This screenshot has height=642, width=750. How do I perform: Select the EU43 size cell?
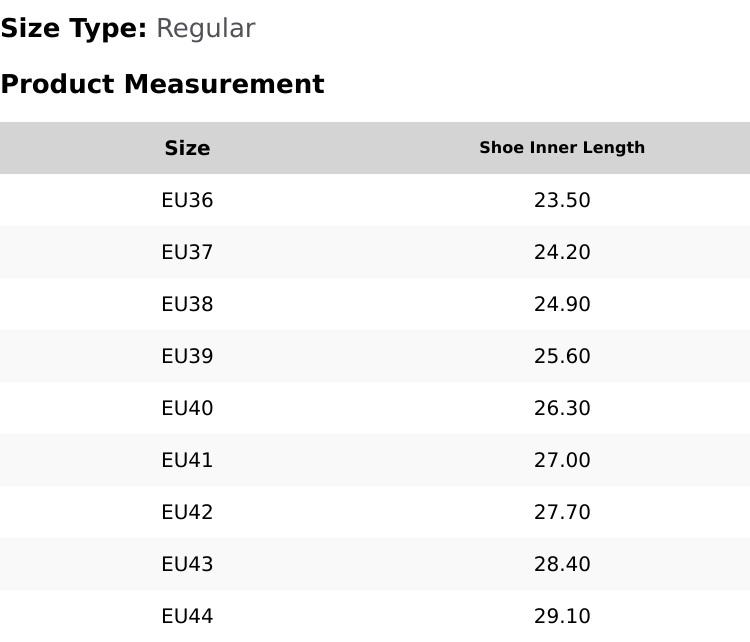point(187,564)
